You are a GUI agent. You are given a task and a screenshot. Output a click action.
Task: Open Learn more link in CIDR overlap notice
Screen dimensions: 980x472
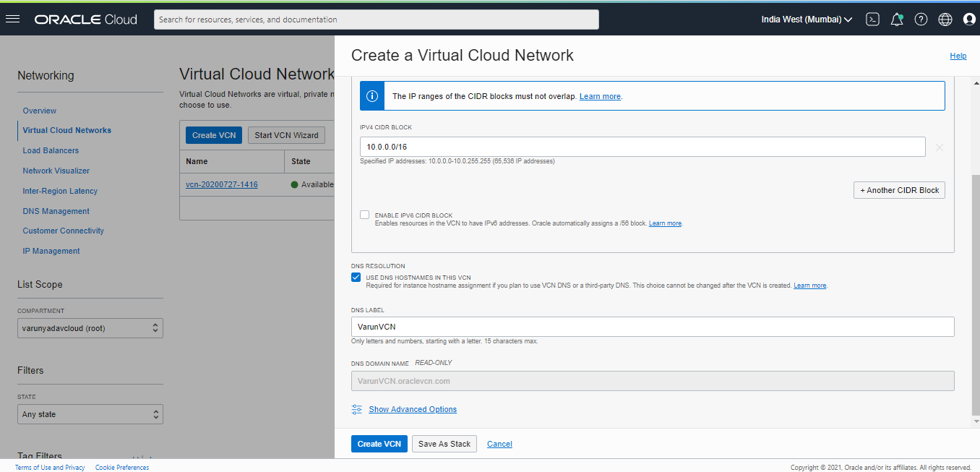600,96
